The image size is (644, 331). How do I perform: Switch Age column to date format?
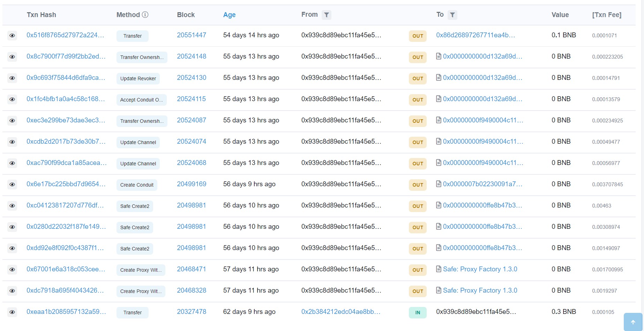point(229,15)
